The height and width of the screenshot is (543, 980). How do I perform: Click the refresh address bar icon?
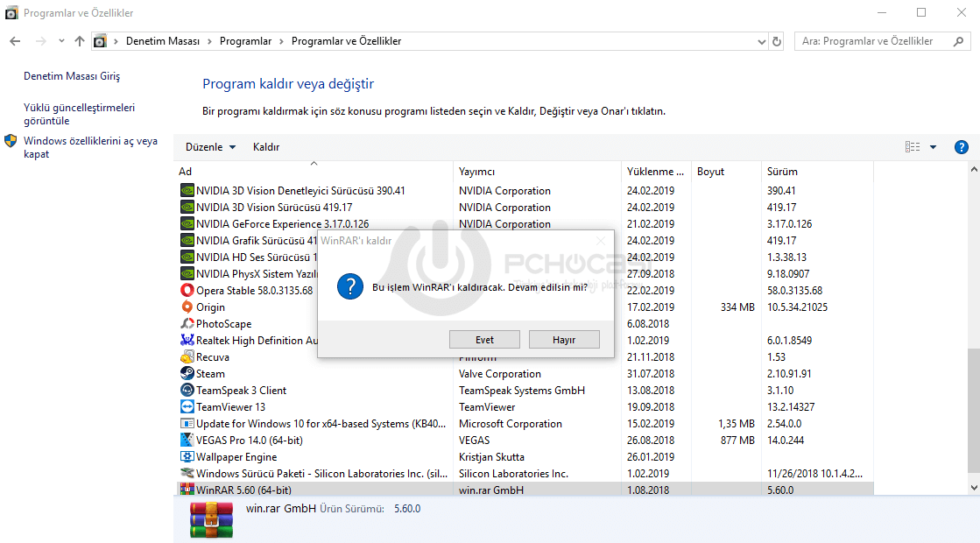777,41
